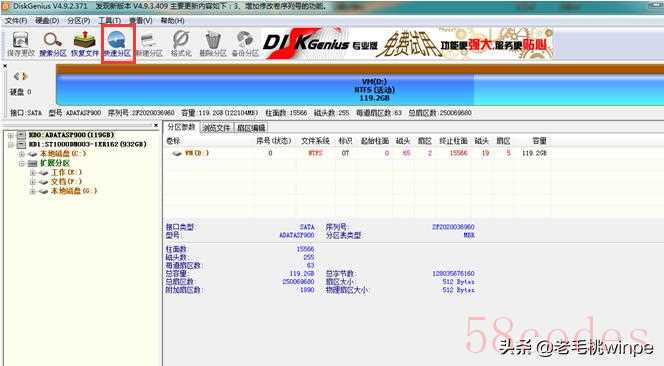
Task: Select the 格式化 format icon
Action: click(181, 44)
